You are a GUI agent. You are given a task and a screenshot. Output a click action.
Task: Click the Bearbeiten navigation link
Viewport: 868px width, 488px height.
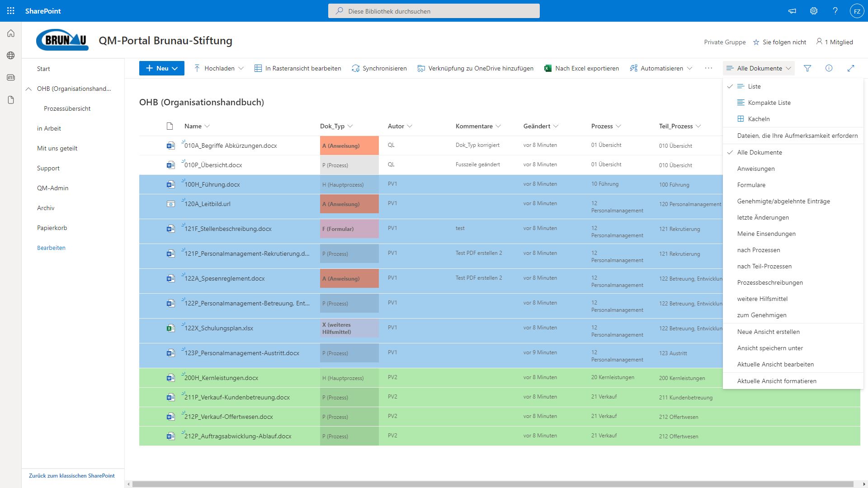pos(51,248)
